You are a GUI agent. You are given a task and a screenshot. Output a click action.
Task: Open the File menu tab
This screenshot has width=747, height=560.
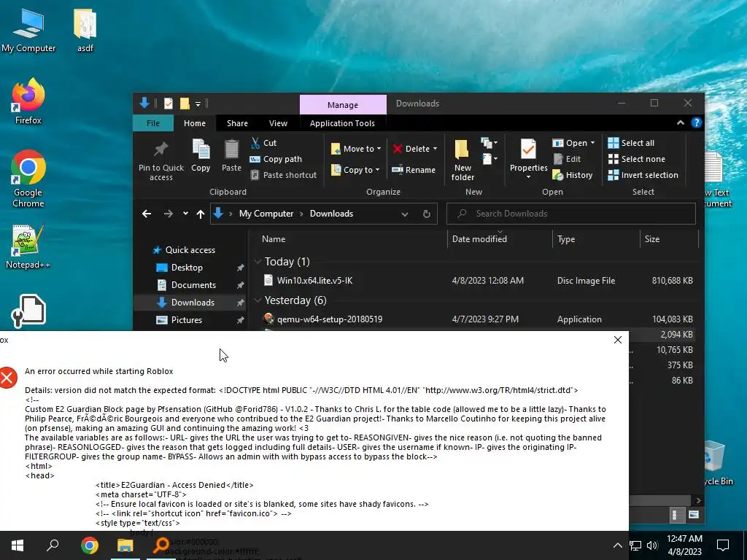tap(153, 122)
